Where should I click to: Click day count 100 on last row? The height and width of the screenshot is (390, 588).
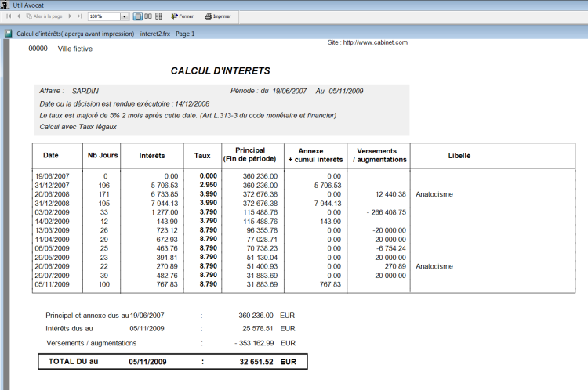click(x=103, y=284)
